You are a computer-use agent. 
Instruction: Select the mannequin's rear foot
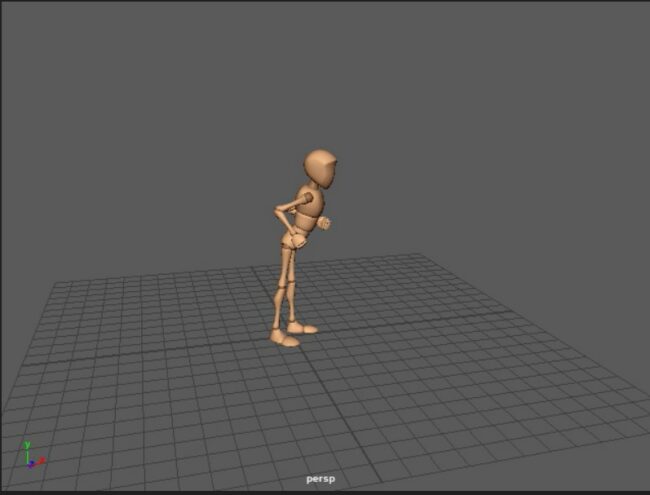285,338
